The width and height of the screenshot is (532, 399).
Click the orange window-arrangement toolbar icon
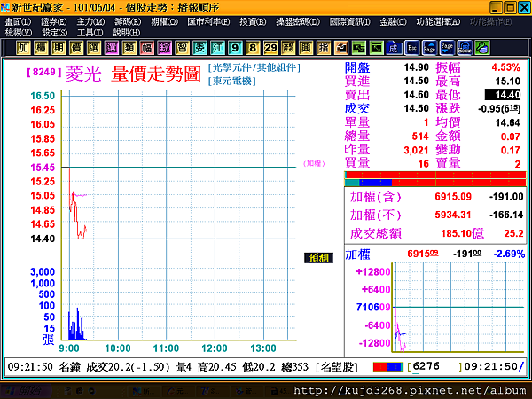pyautogui.click(x=341, y=48)
